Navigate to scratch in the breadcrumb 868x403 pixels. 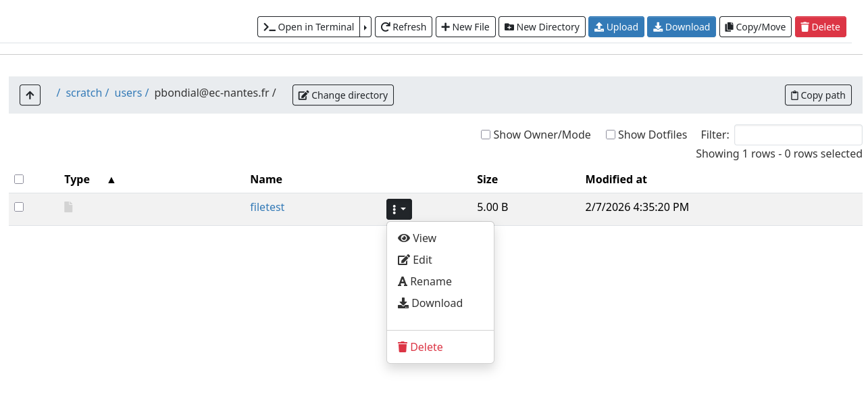coord(84,93)
